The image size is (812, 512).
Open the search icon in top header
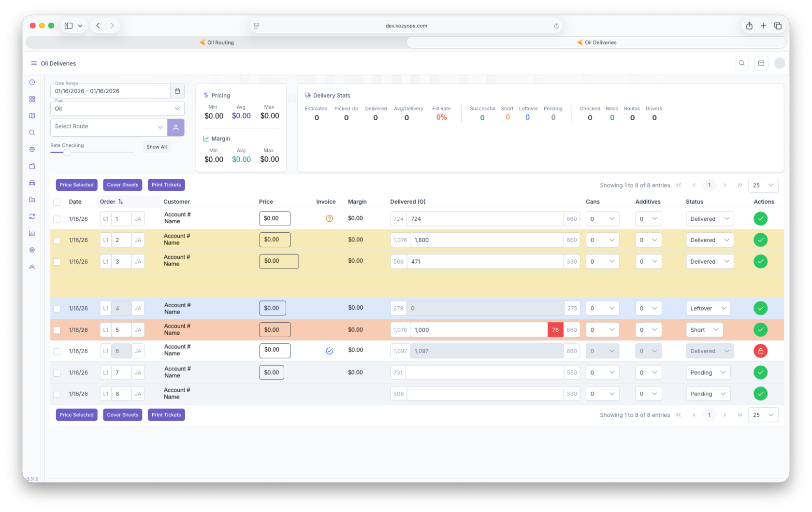[741, 63]
